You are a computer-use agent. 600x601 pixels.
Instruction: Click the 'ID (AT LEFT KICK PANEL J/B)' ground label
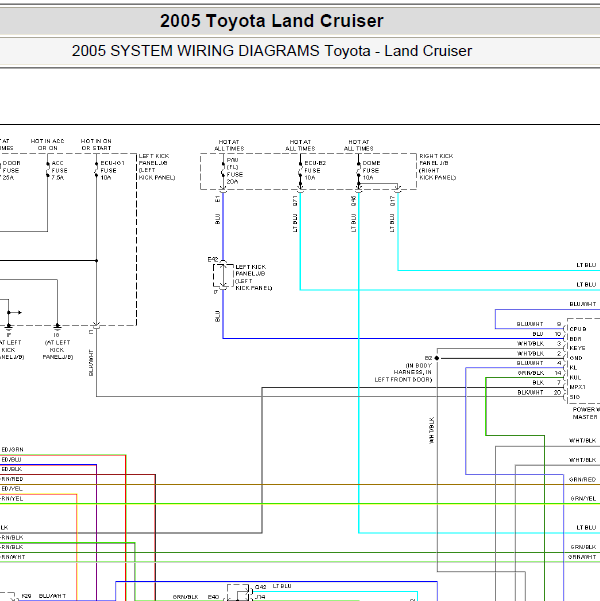pyautogui.click(x=57, y=346)
